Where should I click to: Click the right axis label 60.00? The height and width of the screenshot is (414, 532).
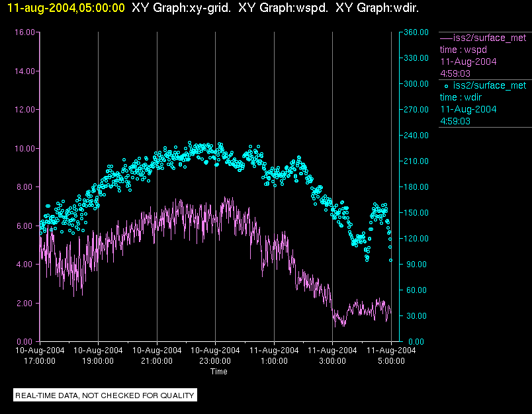click(x=415, y=290)
